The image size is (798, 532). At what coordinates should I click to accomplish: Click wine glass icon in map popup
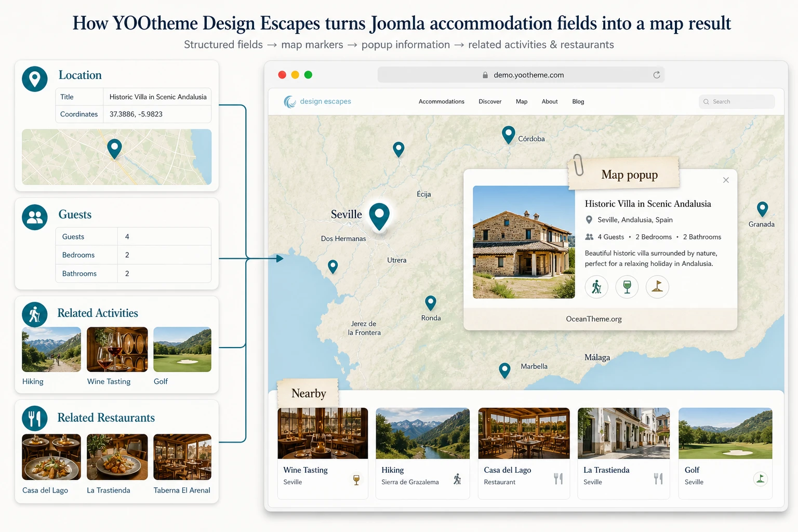627,287
